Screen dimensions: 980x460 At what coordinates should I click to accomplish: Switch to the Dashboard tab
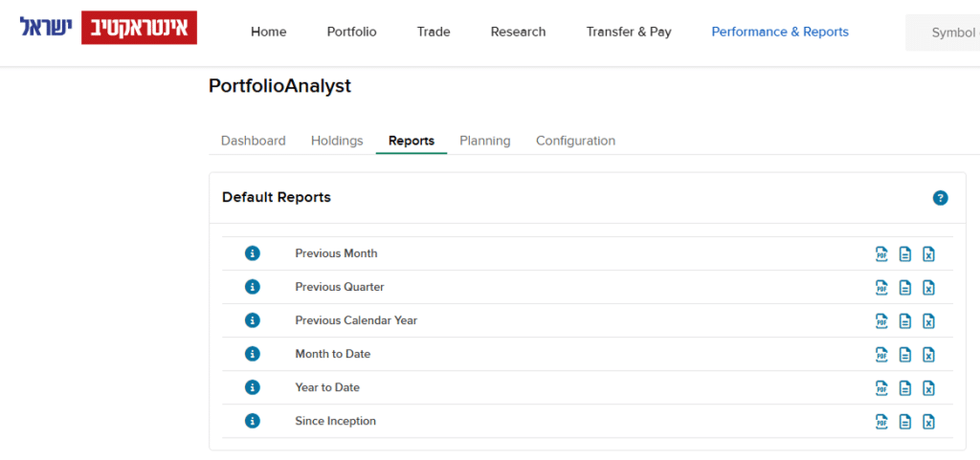(253, 141)
